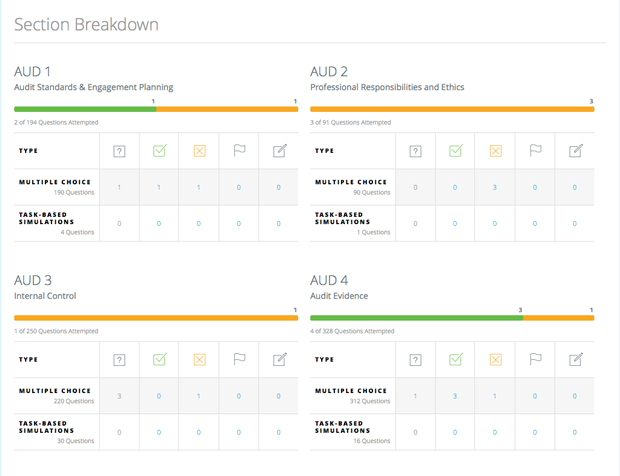Screen dimensions: 620x476
Task: Open AUD 4 multiple choice correct count 3
Action: click(455, 396)
